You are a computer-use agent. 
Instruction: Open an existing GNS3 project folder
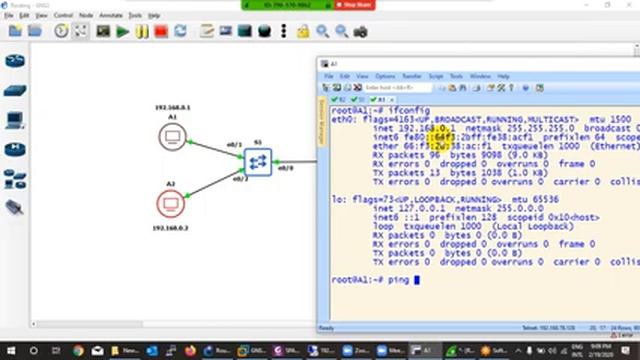(35, 31)
